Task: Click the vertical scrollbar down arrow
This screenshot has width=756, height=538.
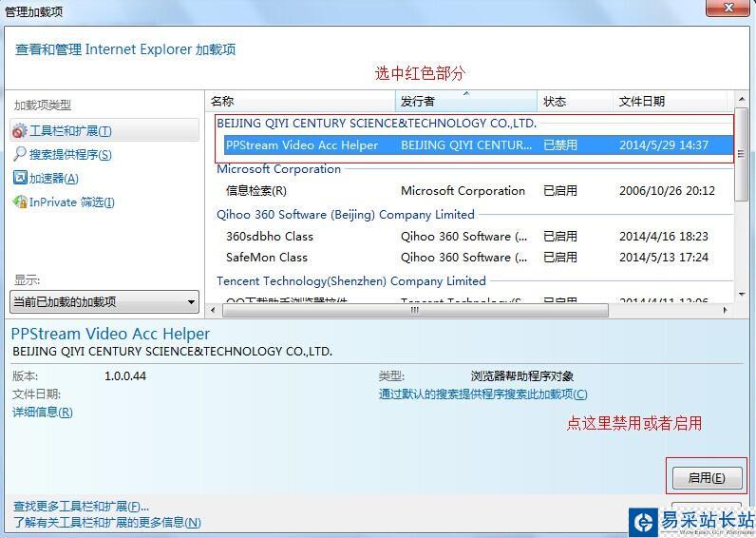Action: pos(742,294)
